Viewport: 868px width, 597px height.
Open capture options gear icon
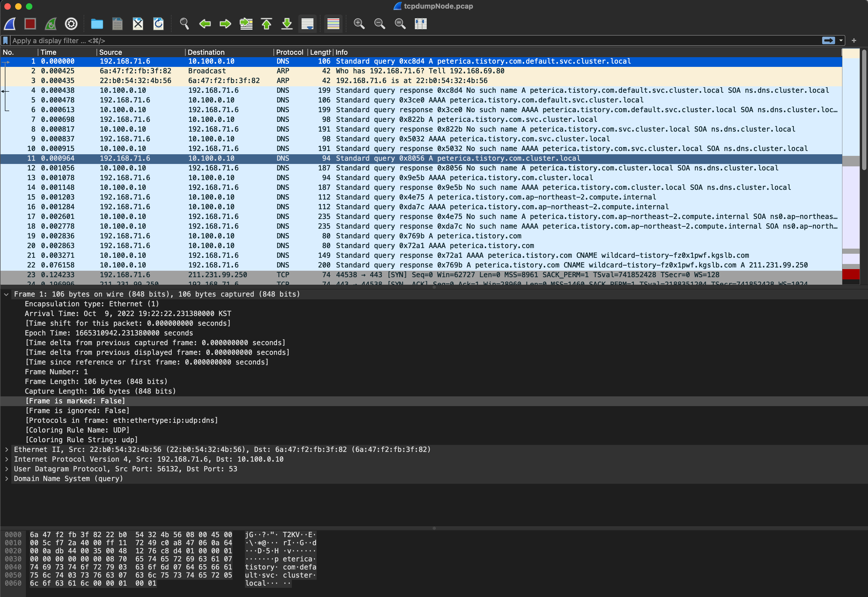71,24
